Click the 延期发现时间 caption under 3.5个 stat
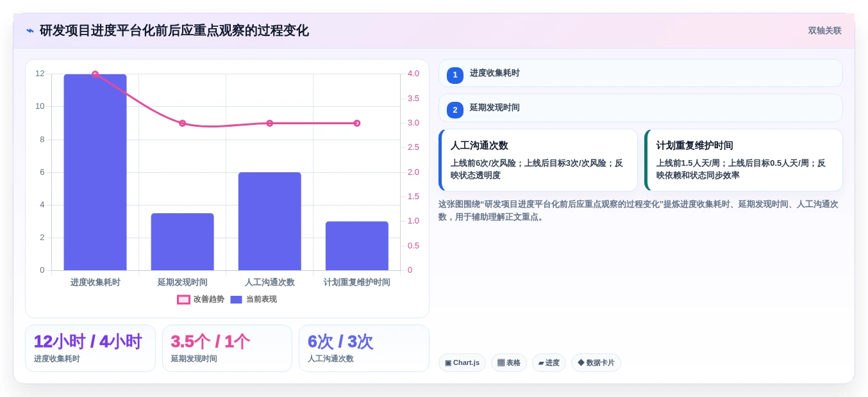This screenshot has width=868, height=397. click(x=194, y=359)
